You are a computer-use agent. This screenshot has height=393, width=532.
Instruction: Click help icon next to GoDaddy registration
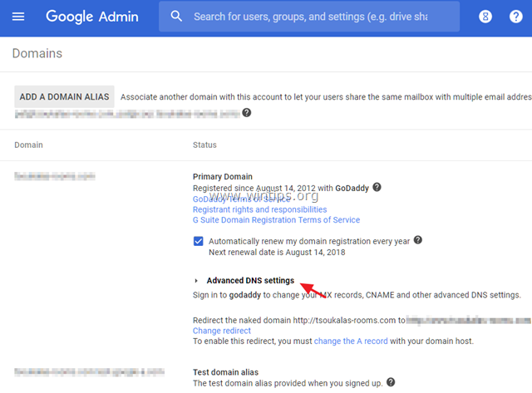coord(377,187)
